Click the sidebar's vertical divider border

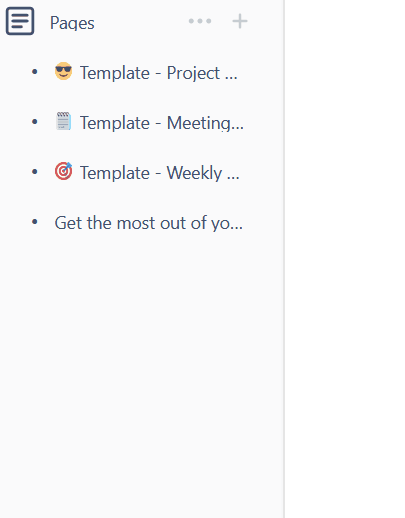click(284, 259)
